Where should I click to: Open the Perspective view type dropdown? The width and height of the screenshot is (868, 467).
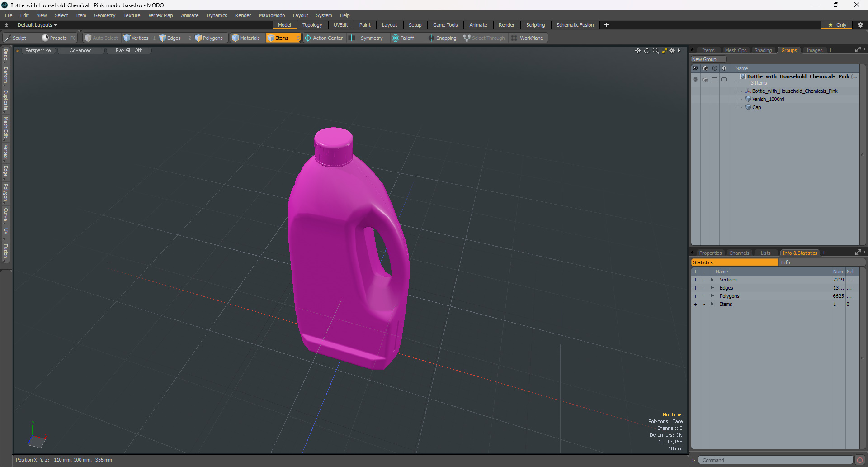coord(38,51)
